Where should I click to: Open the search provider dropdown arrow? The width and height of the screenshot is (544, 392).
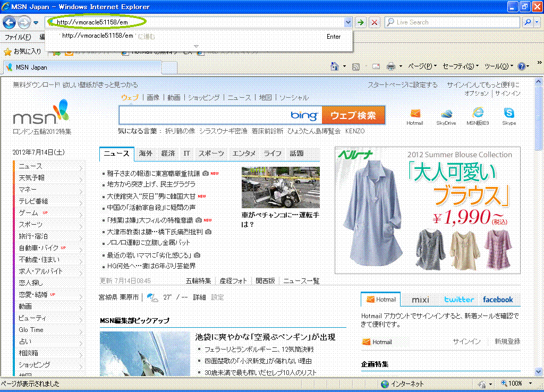537,22
